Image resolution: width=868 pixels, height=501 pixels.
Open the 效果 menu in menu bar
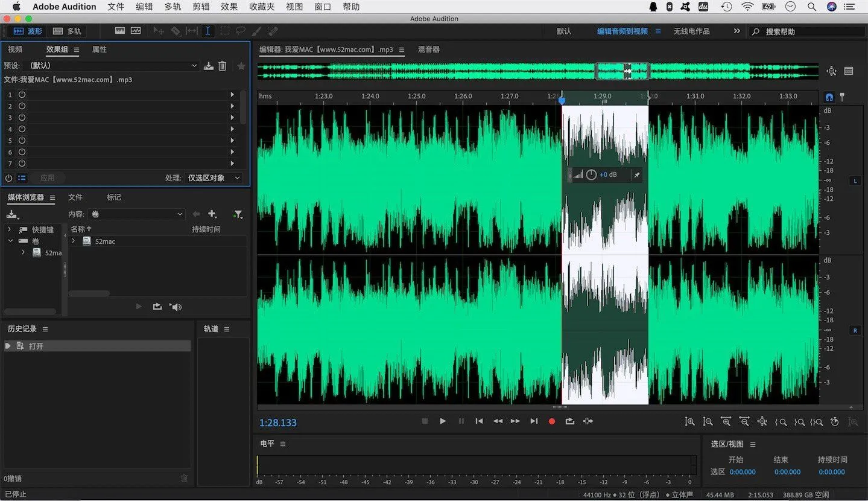click(x=229, y=7)
